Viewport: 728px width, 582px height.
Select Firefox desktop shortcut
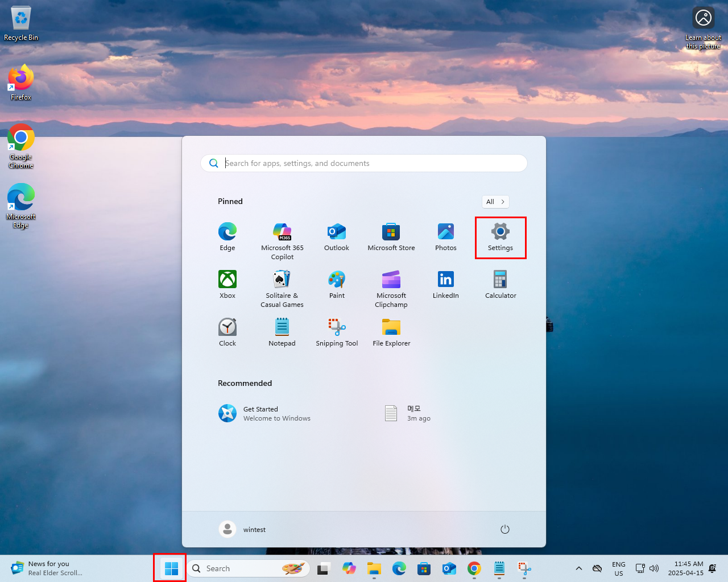(21, 83)
